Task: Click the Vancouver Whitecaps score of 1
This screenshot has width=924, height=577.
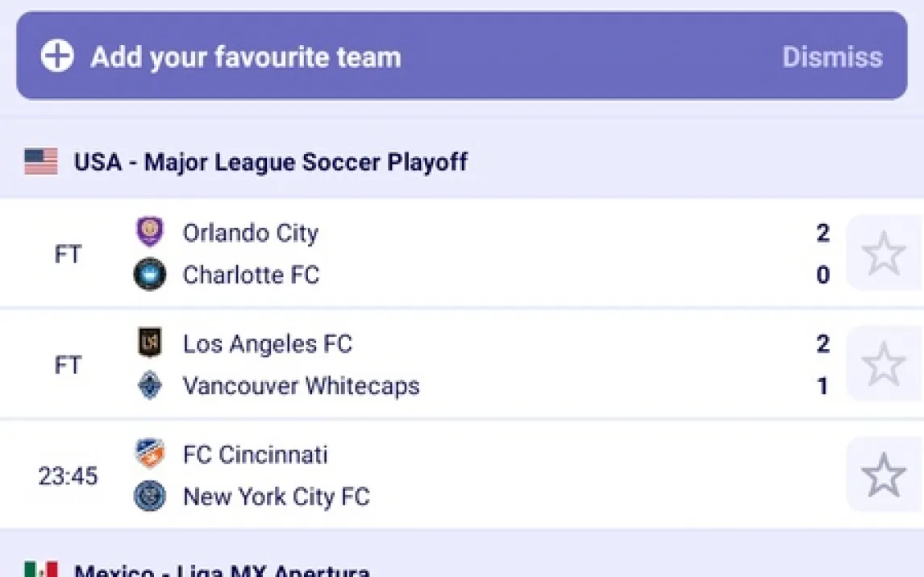Action: click(822, 386)
